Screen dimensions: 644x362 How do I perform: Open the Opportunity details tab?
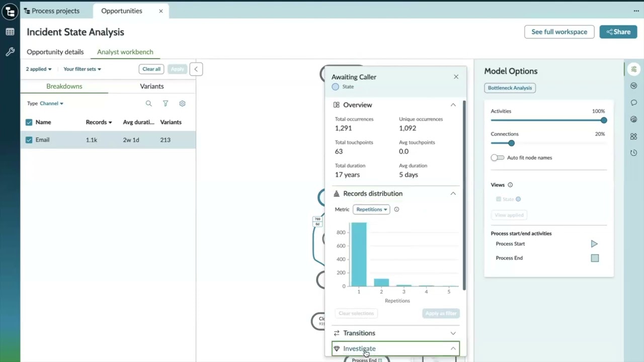(55, 52)
